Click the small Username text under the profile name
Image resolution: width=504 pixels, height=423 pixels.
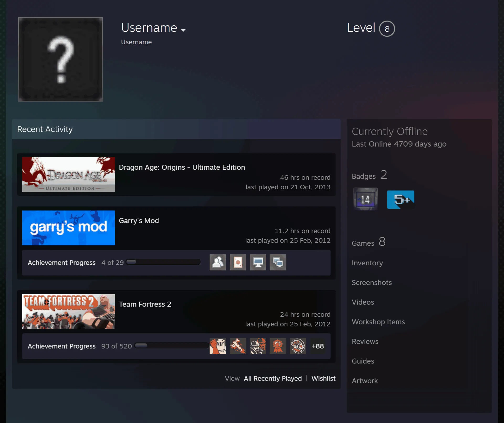136,42
